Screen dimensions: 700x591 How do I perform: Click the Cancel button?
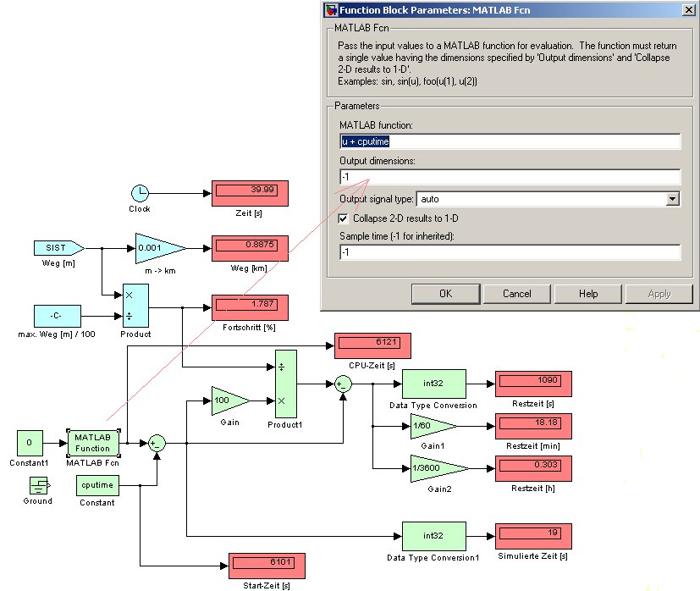tap(516, 294)
